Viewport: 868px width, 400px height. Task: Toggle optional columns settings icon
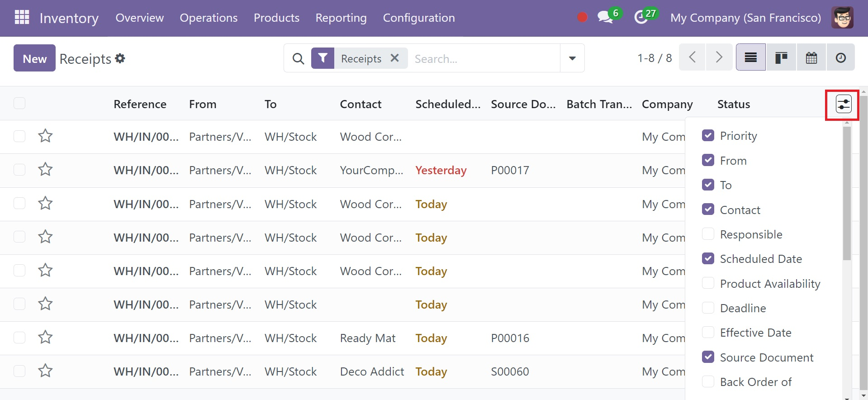point(843,104)
